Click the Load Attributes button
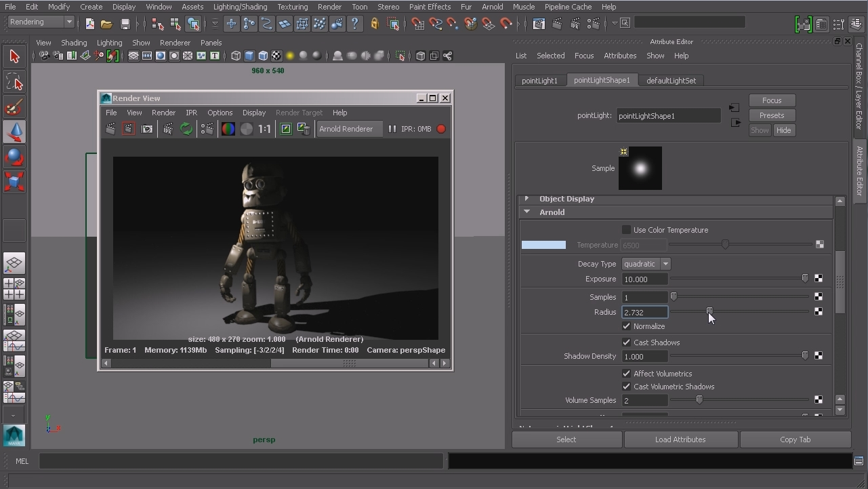 coord(680,439)
